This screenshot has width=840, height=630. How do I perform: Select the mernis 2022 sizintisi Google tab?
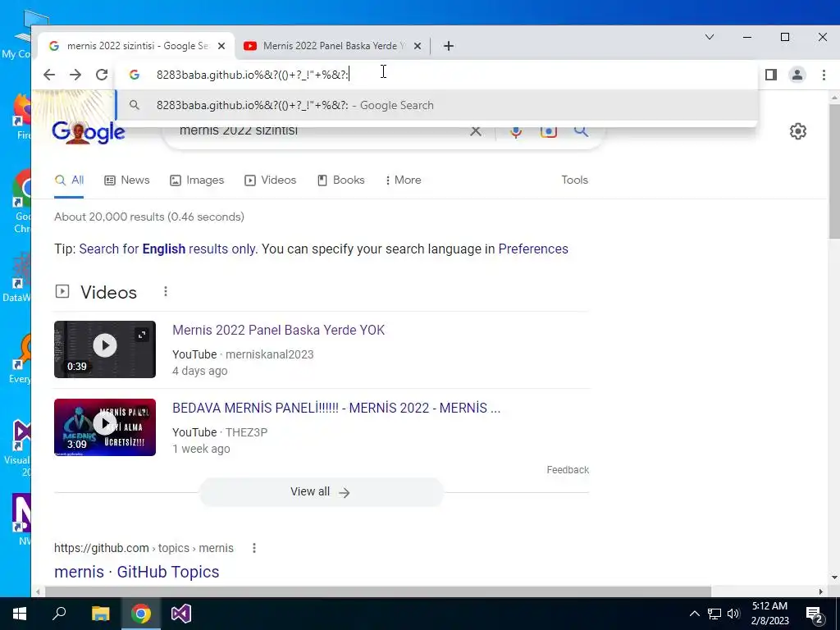click(137, 46)
